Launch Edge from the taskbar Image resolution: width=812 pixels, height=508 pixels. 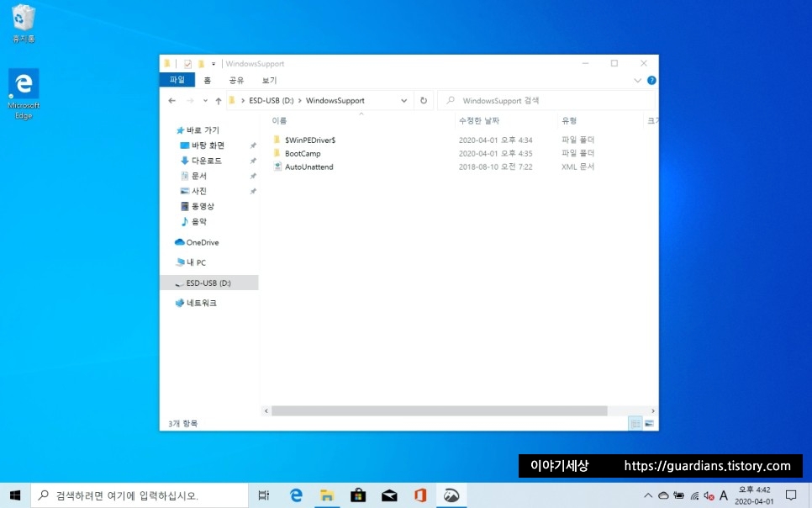(x=296, y=495)
